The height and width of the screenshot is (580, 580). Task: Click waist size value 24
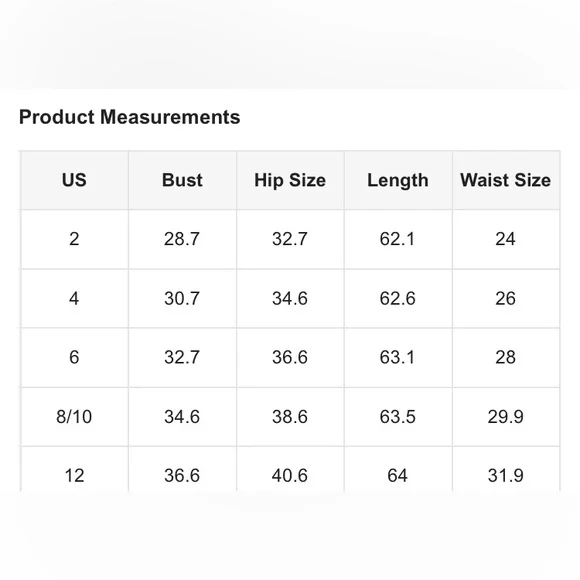(x=506, y=239)
